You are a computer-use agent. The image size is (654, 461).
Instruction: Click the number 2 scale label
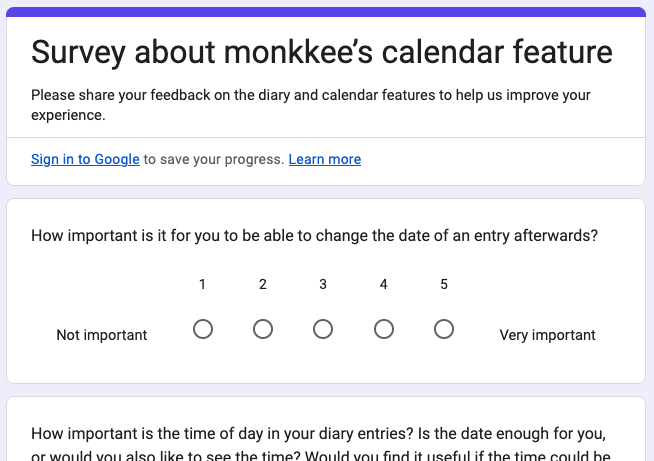[x=263, y=284]
